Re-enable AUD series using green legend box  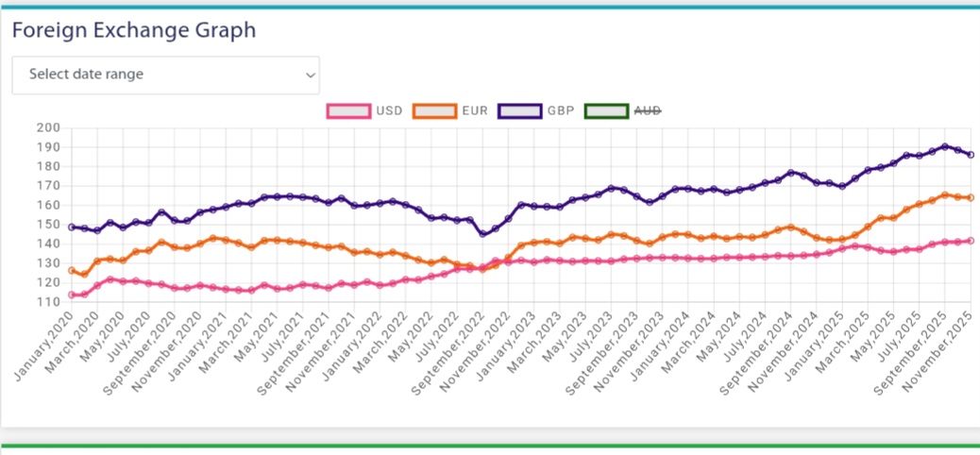pos(606,110)
